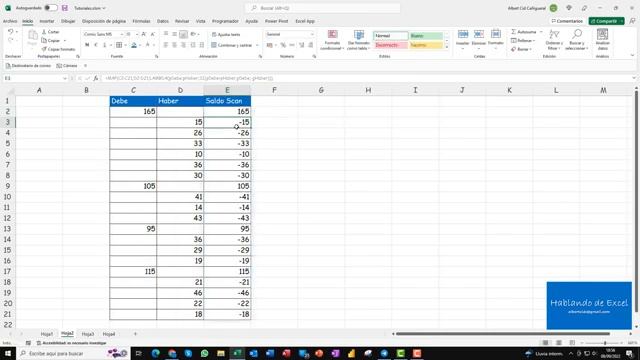Switch to sheet Hoja3
This screenshot has width=640, height=360.
point(88,334)
